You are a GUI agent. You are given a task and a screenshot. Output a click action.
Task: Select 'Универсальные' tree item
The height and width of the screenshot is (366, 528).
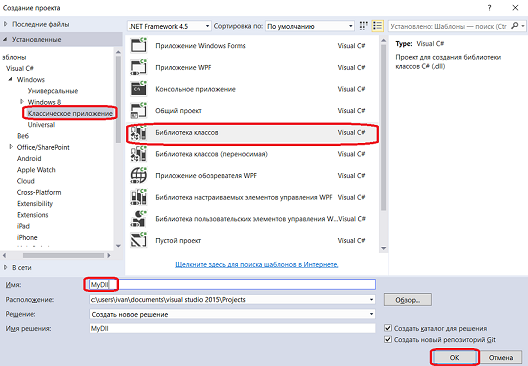pyautogui.click(x=53, y=91)
